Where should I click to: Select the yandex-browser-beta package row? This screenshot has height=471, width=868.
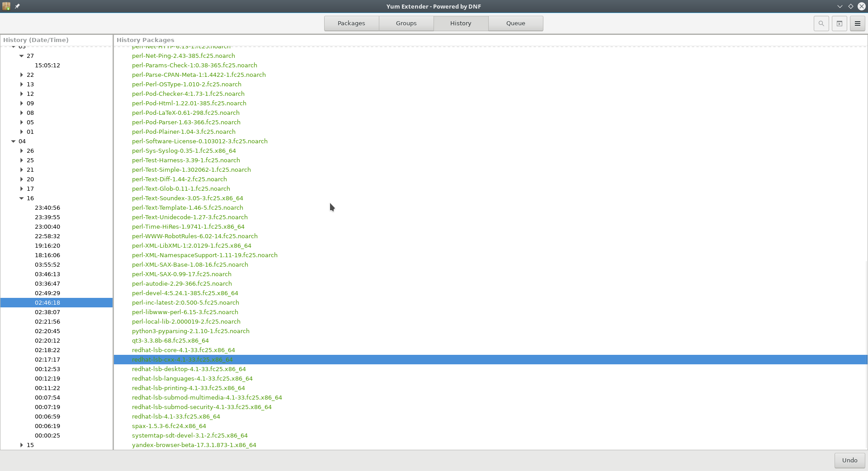tap(194, 445)
